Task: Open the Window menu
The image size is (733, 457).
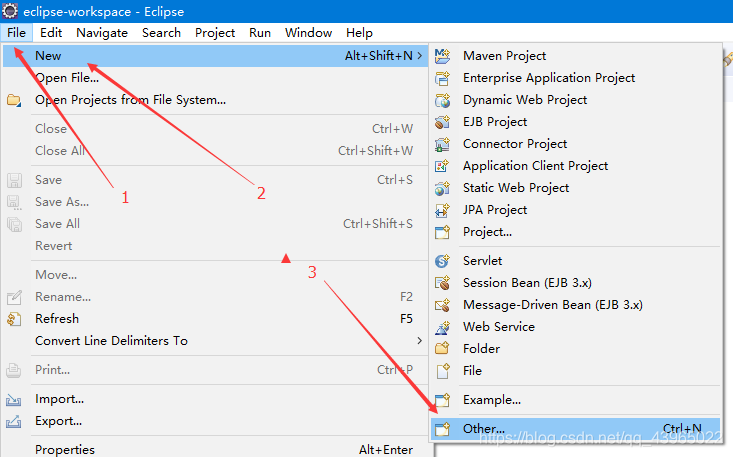Action: point(309,33)
